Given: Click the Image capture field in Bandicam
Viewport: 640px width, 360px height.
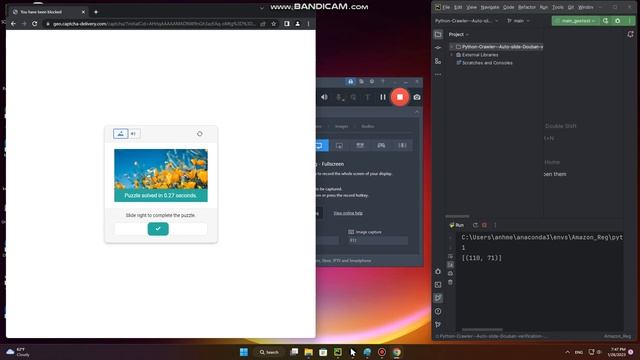Looking at the screenshot, I should [378, 240].
